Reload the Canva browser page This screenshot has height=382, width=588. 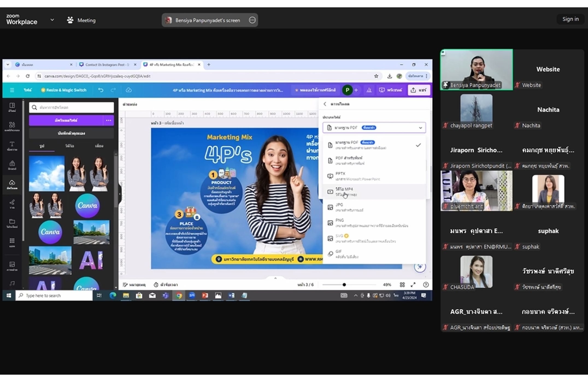click(28, 76)
